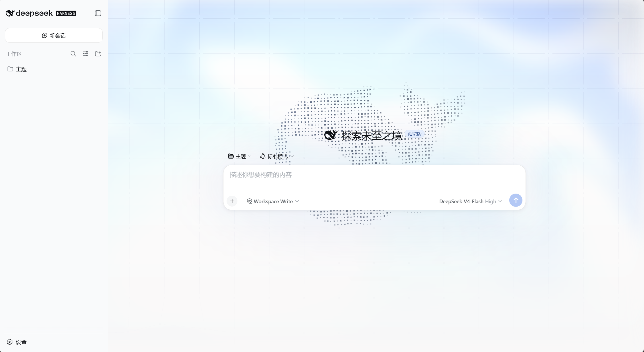The image size is (644, 352).
Task: Start a new conversation with 新会话
Action: click(54, 35)
